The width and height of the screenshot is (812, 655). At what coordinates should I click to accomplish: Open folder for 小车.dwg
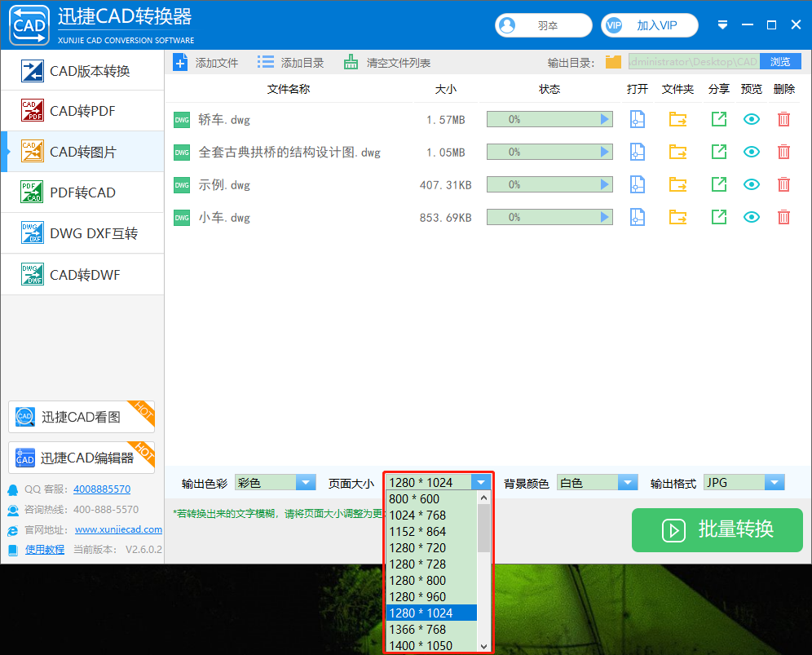(x=677, y=218)
